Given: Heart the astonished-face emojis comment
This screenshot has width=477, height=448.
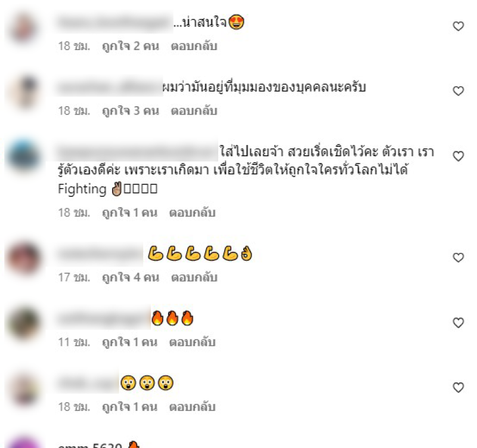Looking at the screenshot, I should tap(458, 387).
